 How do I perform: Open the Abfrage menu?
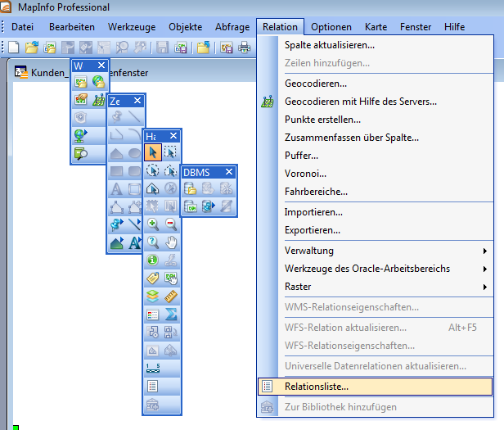[x=232, y=27]
